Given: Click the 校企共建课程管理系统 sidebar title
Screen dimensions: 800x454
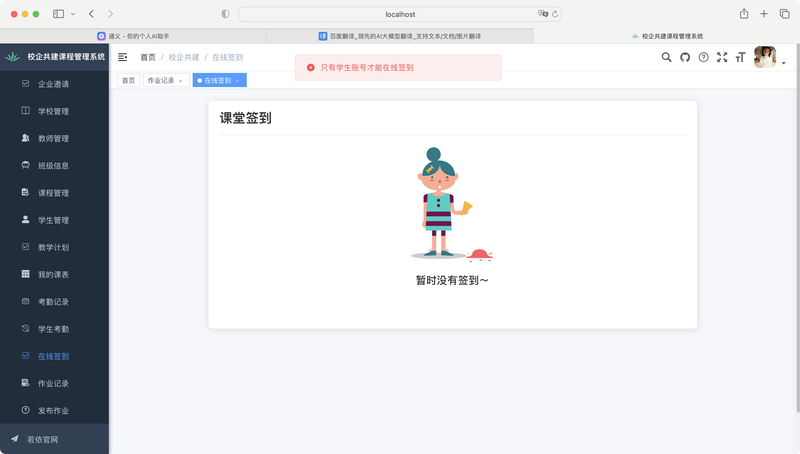Looking at the screenshot, I should (66, 57).
